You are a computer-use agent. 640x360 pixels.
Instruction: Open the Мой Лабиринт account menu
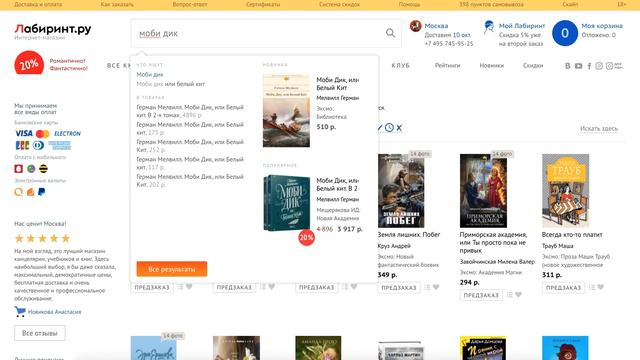point(522,26)
